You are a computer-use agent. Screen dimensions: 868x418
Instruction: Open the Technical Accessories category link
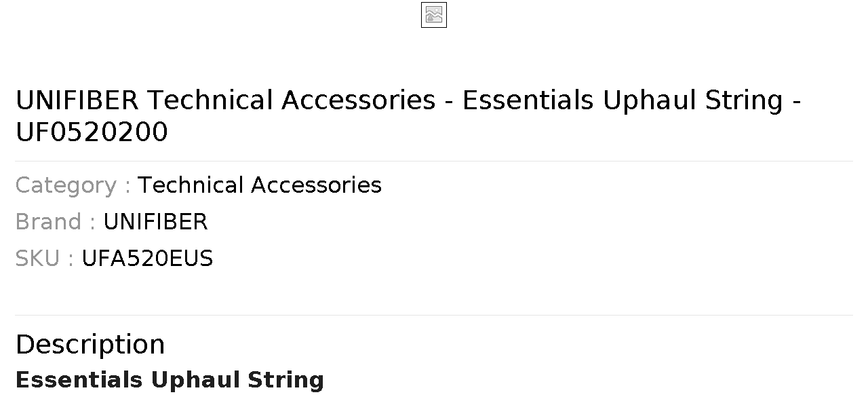tap(260, 185)
